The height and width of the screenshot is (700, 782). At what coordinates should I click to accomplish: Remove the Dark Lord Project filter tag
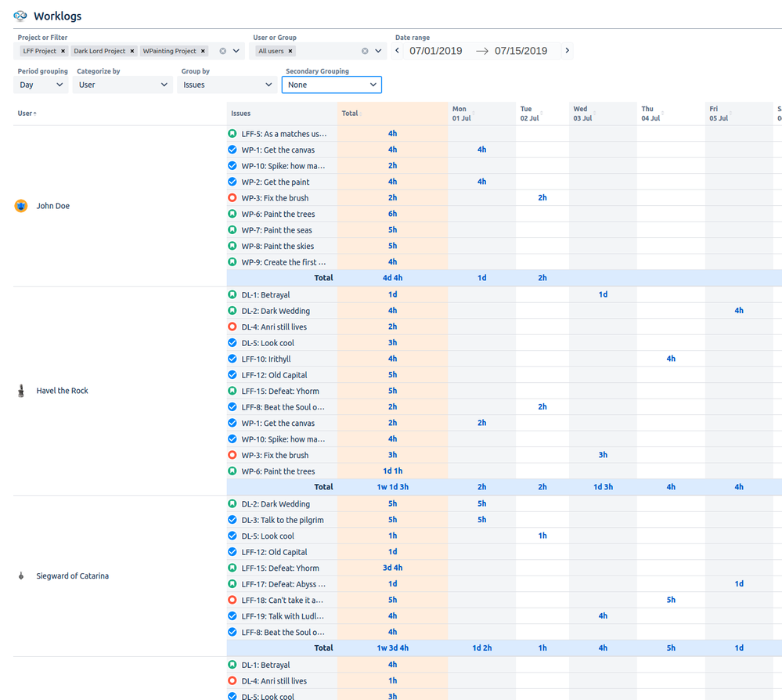(x=133, y=51)
